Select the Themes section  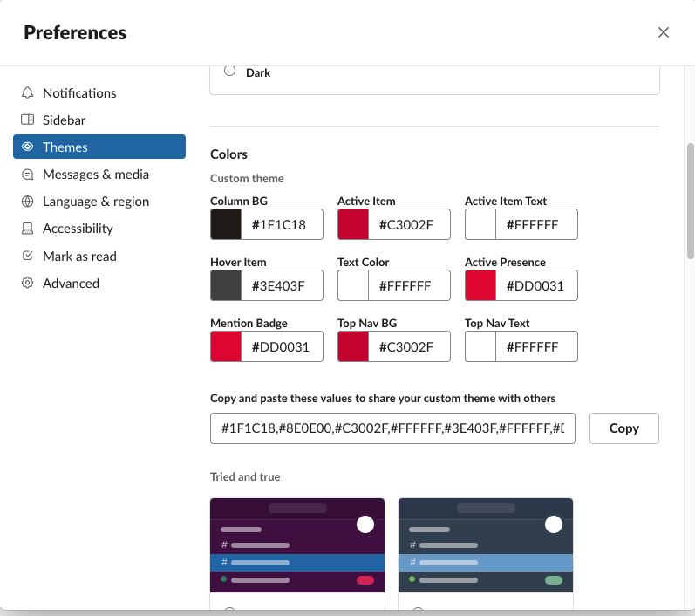click(99, 147)
